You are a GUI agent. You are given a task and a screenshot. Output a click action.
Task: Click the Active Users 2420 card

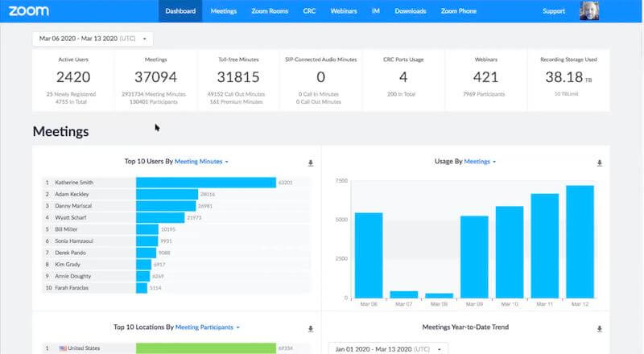pos(73,80)
